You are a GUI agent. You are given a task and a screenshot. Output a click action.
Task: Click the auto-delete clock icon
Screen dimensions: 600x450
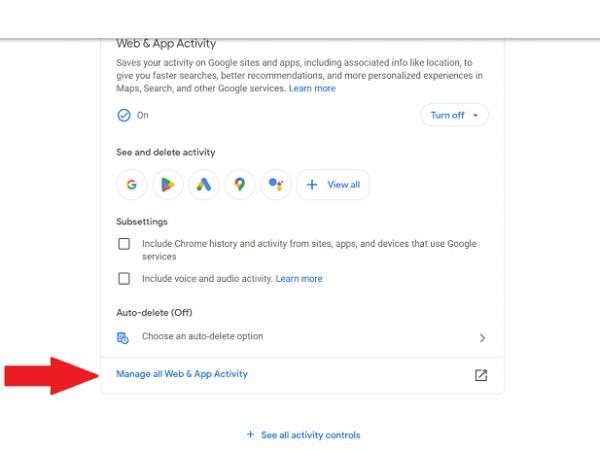(x=122, y=338)
